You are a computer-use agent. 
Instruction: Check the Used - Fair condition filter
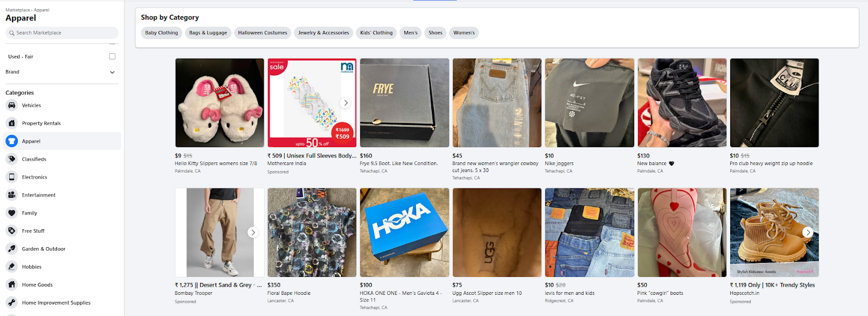[112, 56]
